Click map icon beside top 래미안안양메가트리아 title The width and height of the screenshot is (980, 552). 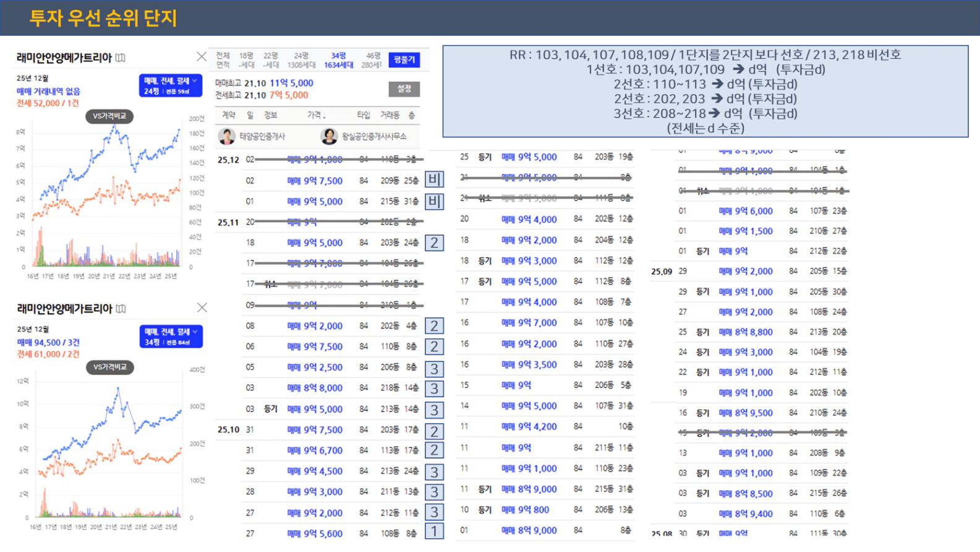[x=121, y=58]
